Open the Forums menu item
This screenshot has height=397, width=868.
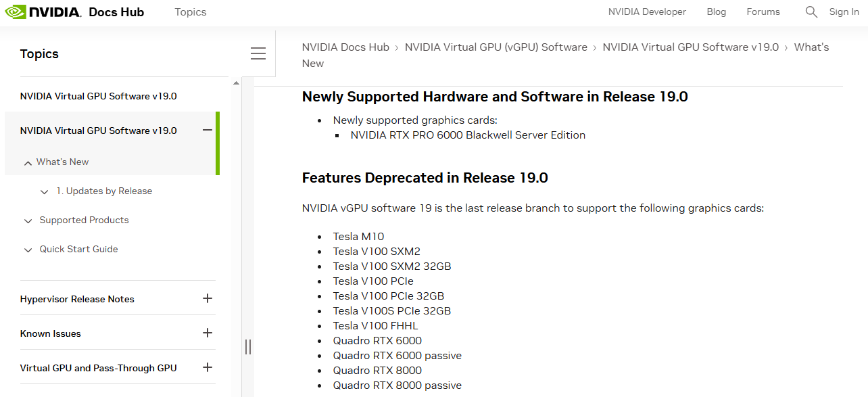click(x=763, y=11)
